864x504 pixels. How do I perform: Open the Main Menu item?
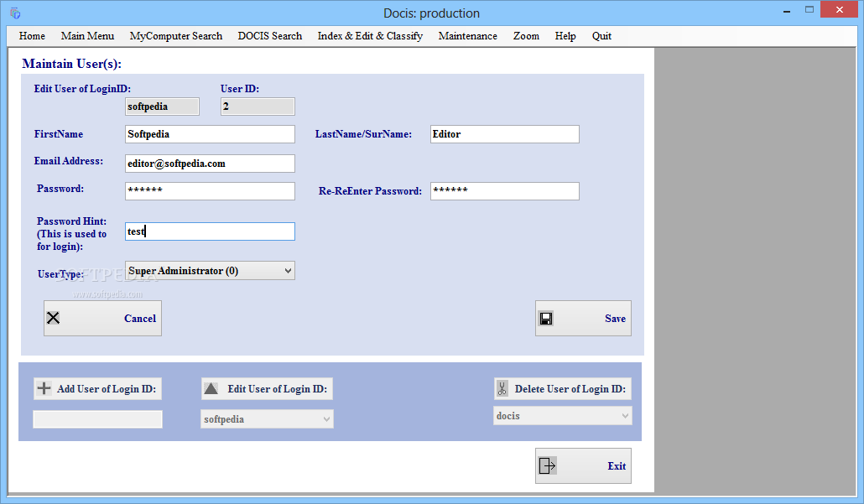pos(87,36)
